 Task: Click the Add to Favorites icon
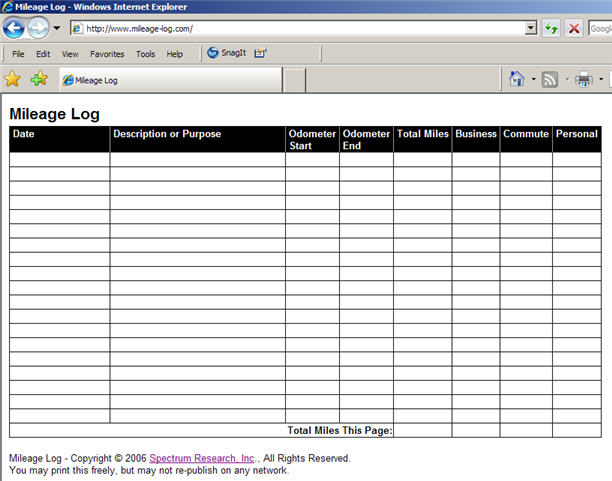click(x=39, y=79)
